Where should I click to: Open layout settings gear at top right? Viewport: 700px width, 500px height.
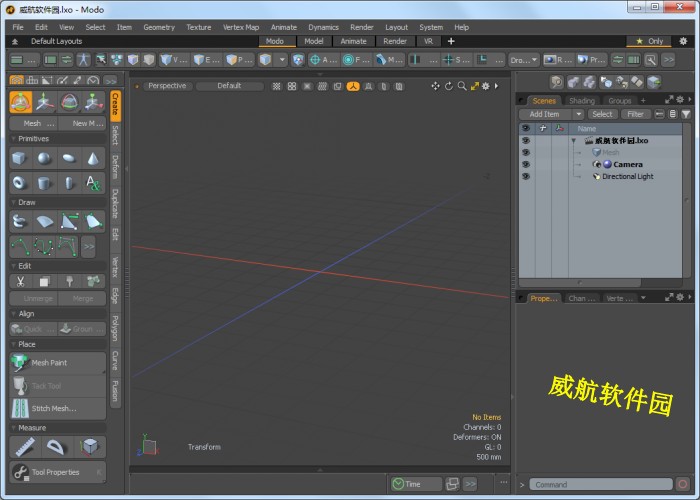tap(683, 41)
